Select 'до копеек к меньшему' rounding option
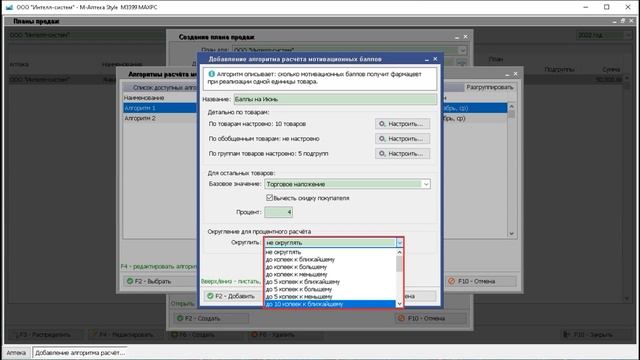 point(330,274)
